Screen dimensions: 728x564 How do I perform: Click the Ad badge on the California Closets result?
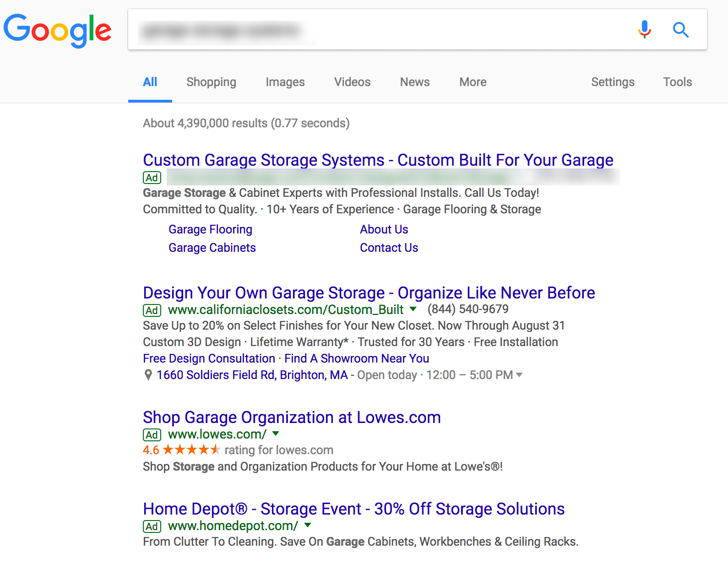(x=152, y=310)
